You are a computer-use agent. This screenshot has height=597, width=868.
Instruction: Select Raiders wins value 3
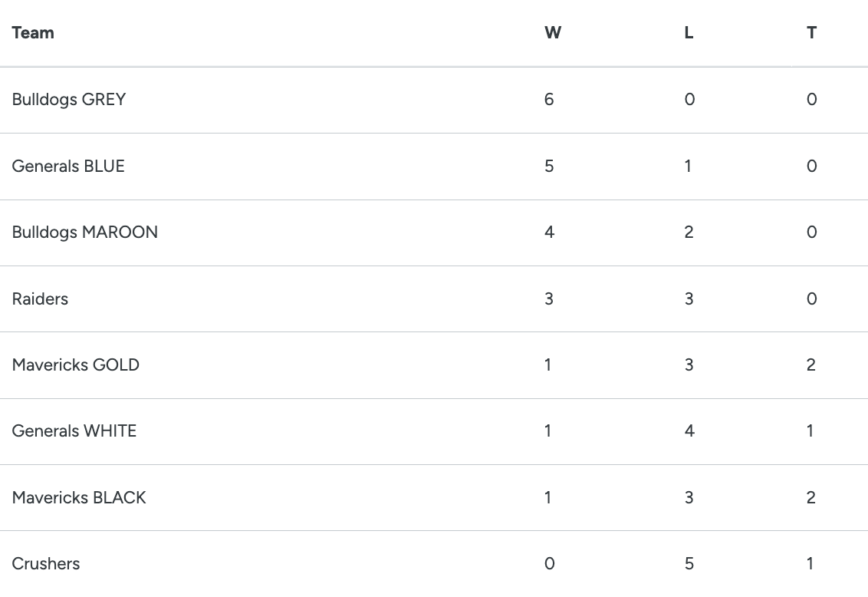tap(549, 299)
